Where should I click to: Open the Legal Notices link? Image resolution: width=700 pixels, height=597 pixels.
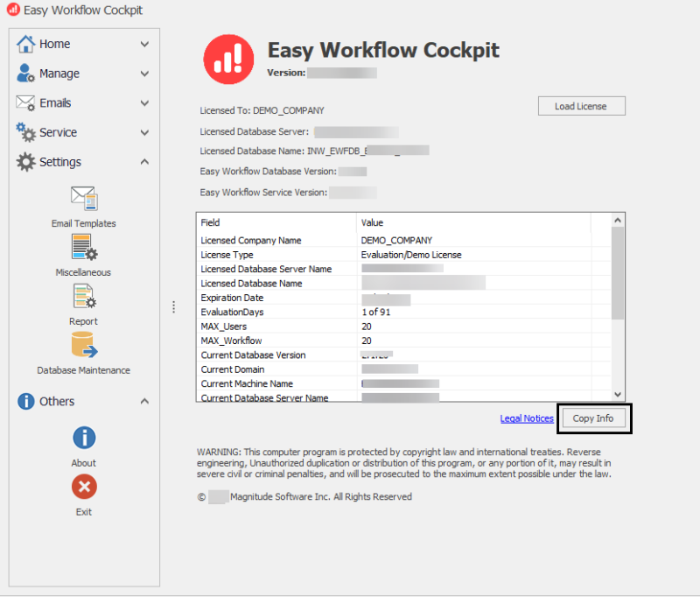(x=526, y=418)
